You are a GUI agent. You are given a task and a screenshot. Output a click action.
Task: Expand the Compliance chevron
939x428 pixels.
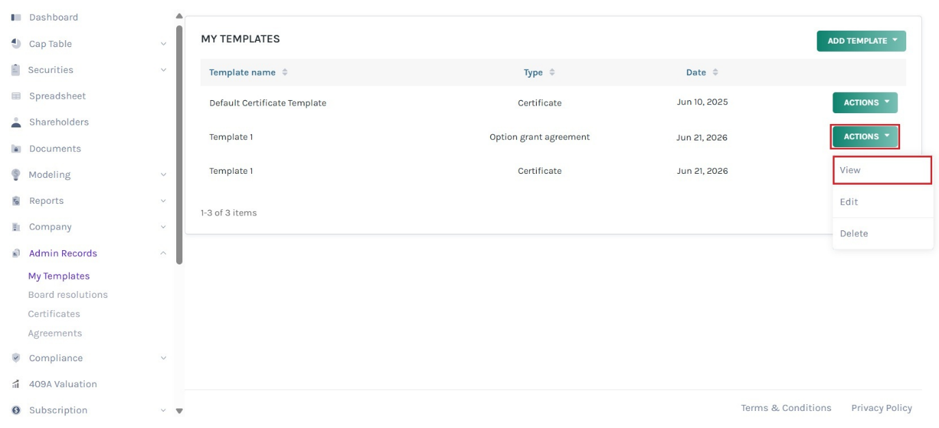click(163, 358)
